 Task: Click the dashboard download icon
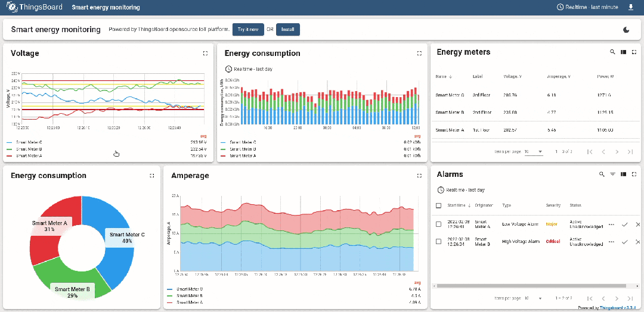tap(631, 7)
